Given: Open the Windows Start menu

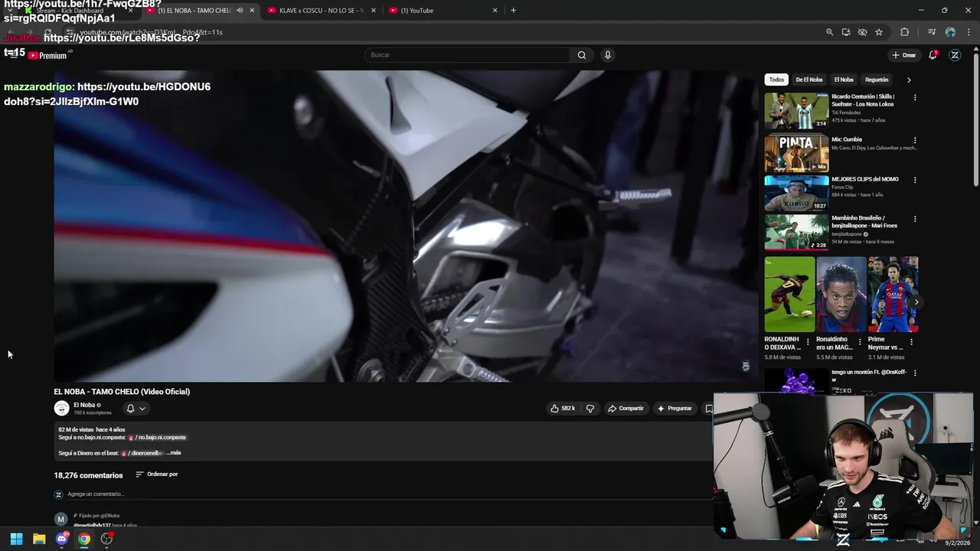Looking at the screenshot, I should [x=16, y=539].
